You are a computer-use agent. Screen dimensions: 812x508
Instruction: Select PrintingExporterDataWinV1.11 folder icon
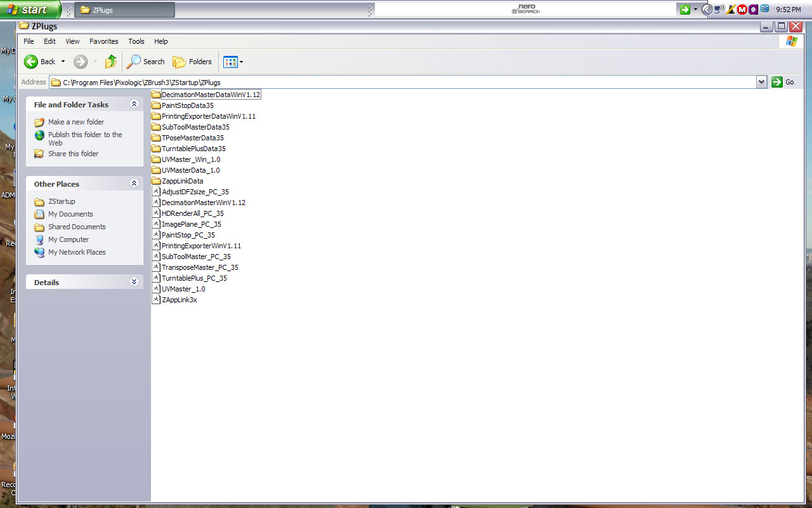(x=156, y=116)
